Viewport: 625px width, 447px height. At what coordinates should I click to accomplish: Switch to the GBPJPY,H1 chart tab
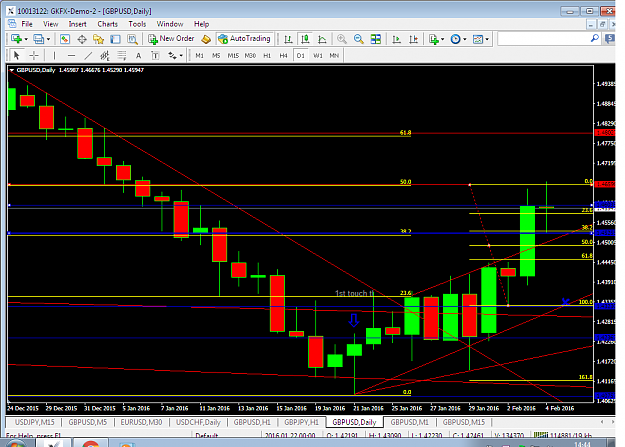click(301, 422)
